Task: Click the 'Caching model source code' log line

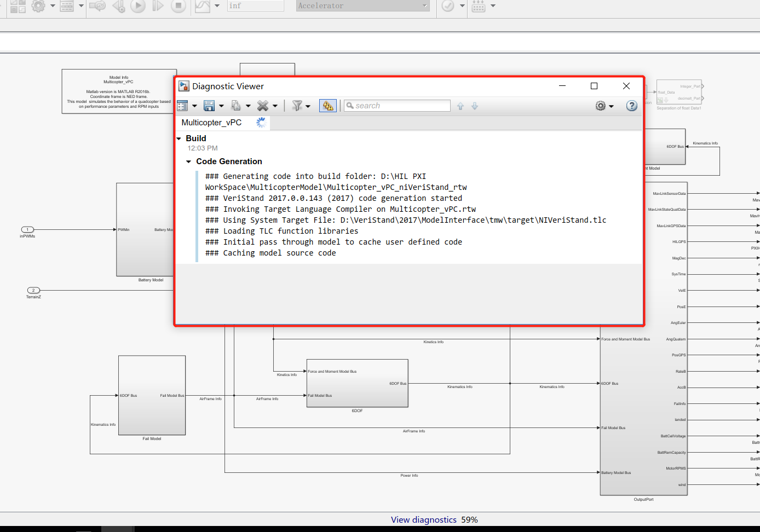Action: click(x=270, y=253)
